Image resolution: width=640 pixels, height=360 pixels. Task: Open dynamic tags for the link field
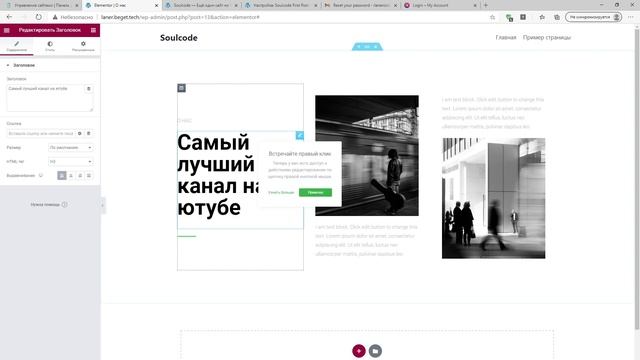pos(89,133)
